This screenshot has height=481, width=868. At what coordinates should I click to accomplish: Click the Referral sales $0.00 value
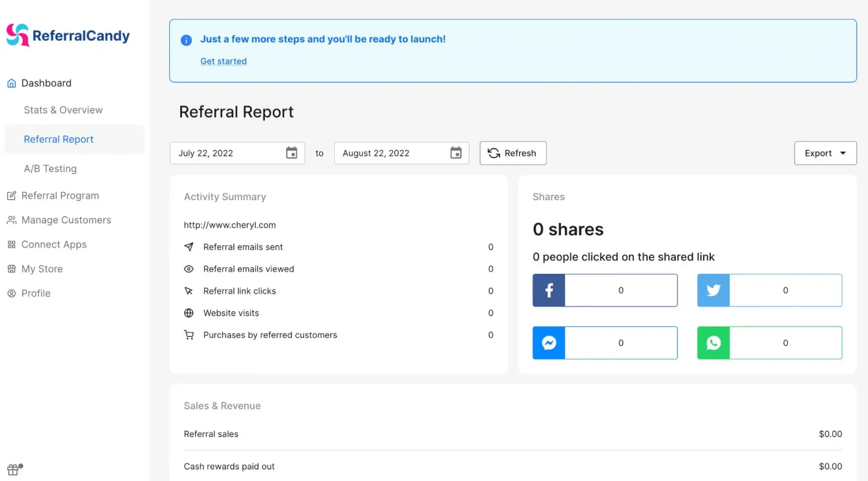click(x=831, y=434)
